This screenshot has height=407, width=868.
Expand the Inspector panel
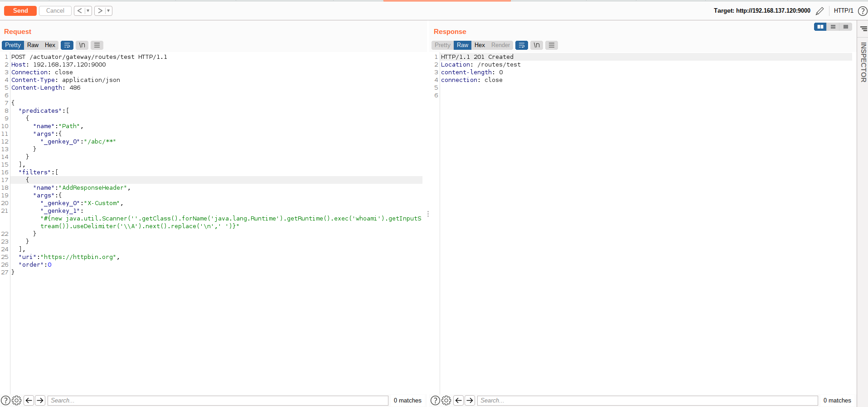863,62
